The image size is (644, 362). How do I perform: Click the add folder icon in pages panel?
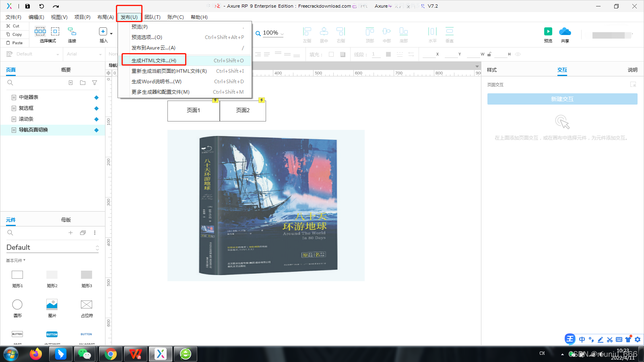(83, 83)
